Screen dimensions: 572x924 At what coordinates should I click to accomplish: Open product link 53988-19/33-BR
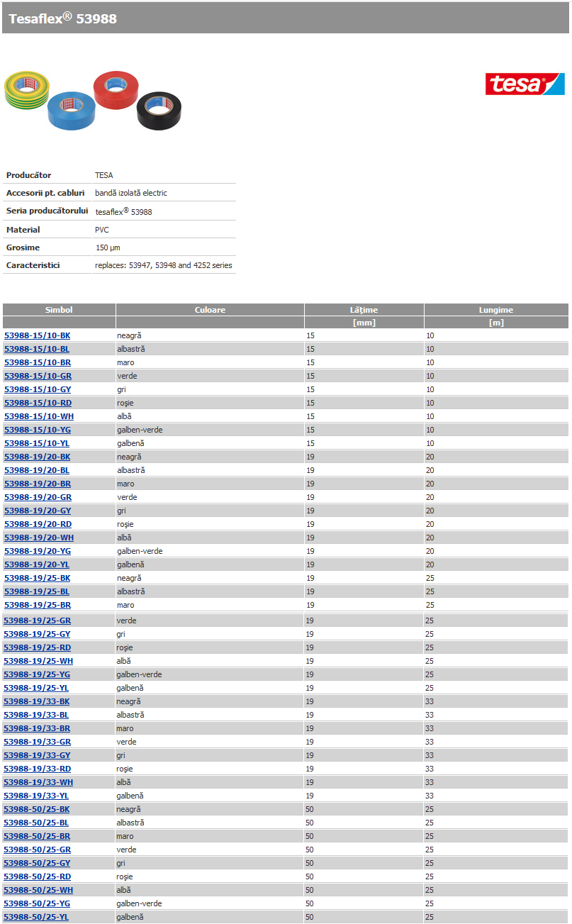coord(38,728)
